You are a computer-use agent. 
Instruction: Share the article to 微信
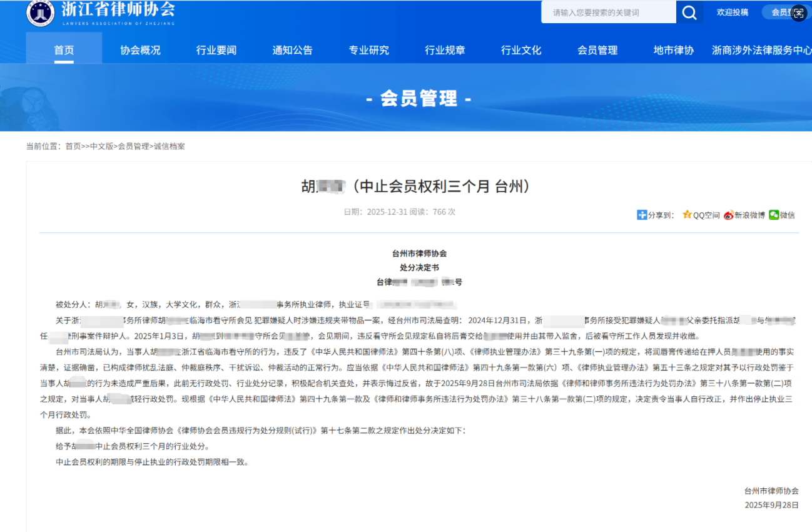782,215
